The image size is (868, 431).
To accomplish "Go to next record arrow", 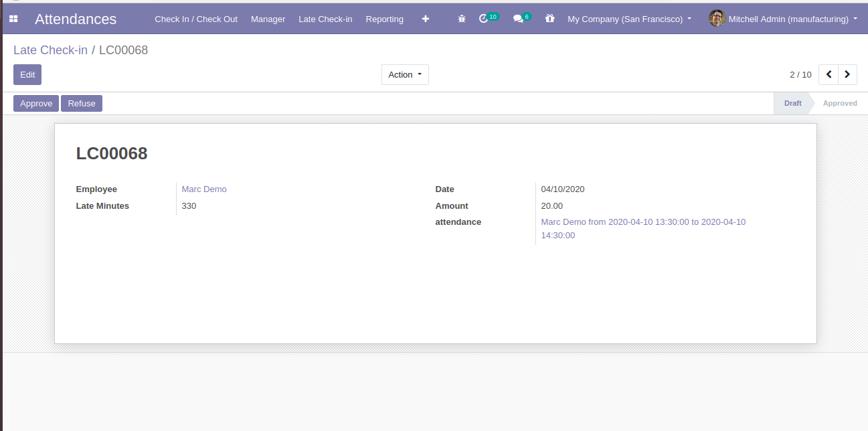I will tap(848, 74).
